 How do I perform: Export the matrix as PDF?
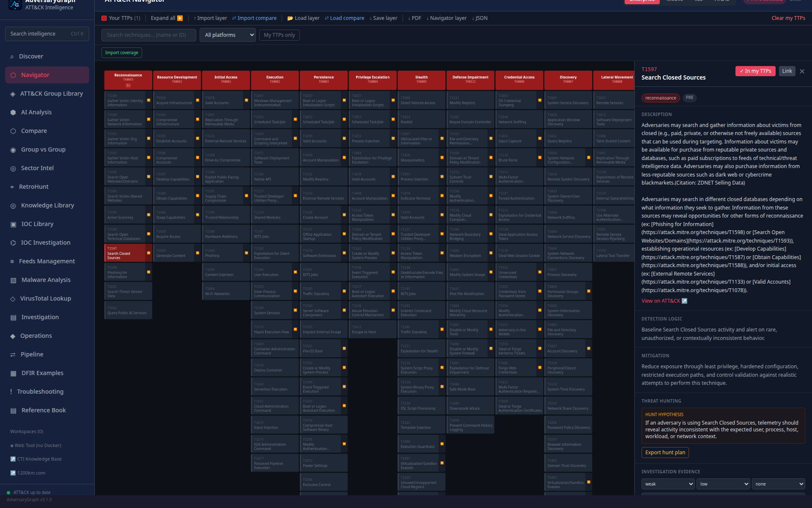414,18
